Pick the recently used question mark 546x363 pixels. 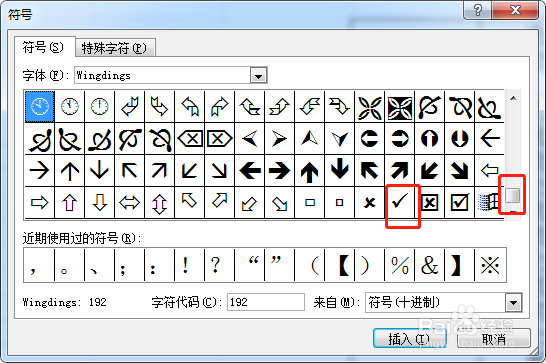pyautogui.click(x=219, y=265)
